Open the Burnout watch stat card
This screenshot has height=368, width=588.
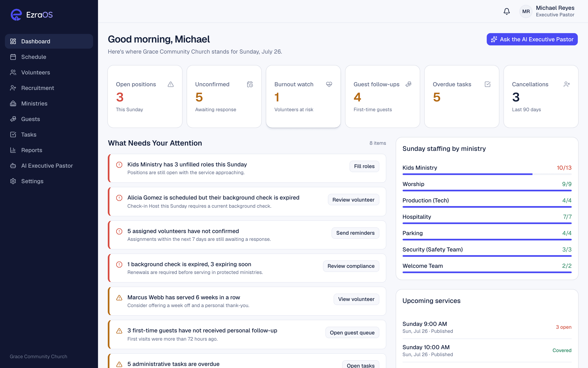(303, 96)
